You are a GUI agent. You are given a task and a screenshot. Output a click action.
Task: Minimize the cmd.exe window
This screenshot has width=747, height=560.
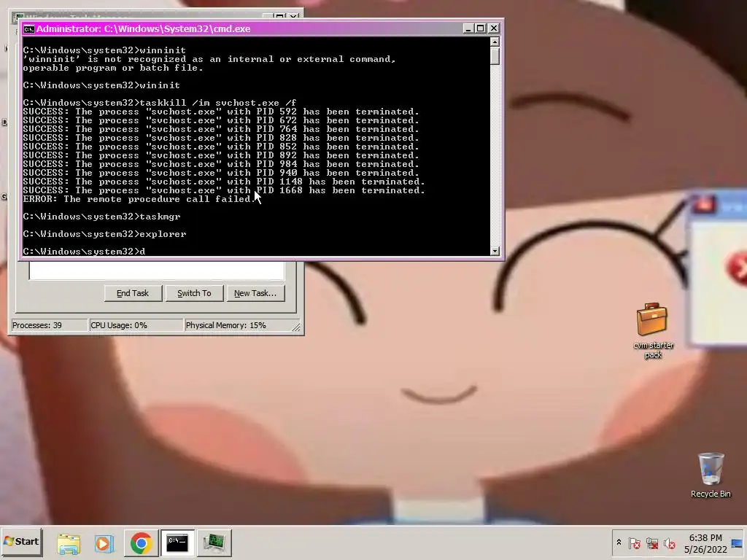tap(468, 28)
